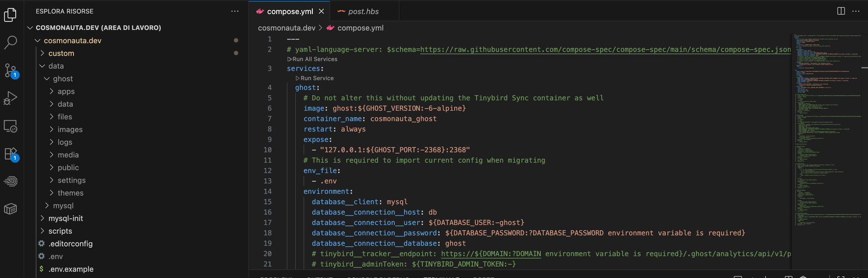Open the tinybird tracker endpoint URL link
This screenshot has width=868, height=278.
tap(491, 254)
